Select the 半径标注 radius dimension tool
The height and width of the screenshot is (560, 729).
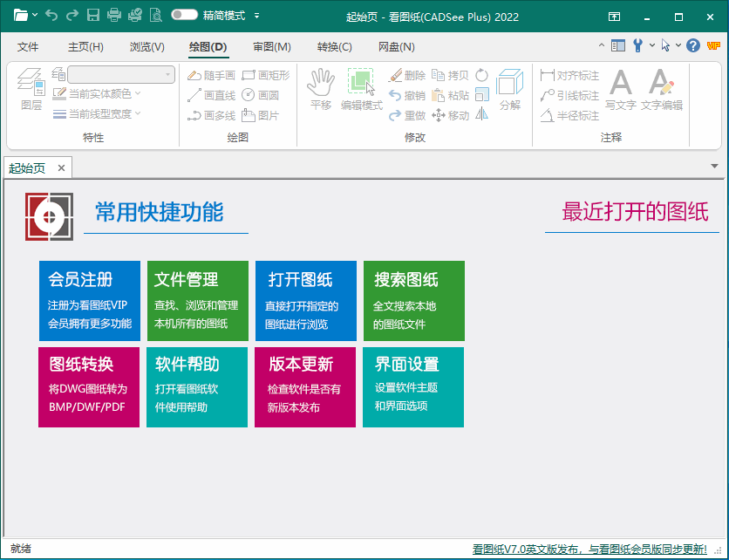569,115
